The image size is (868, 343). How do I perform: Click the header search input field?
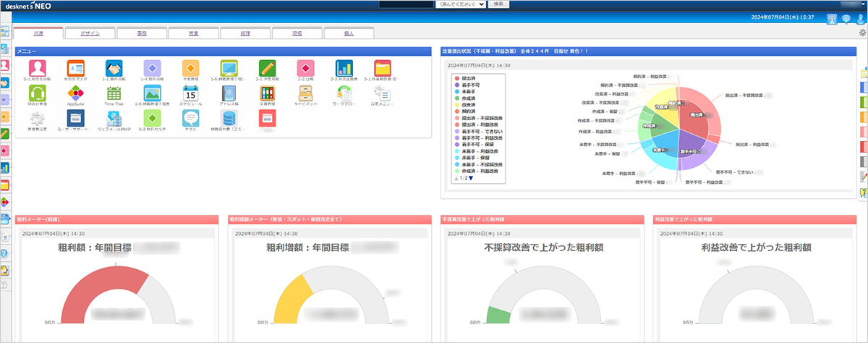tap(405, 4)
